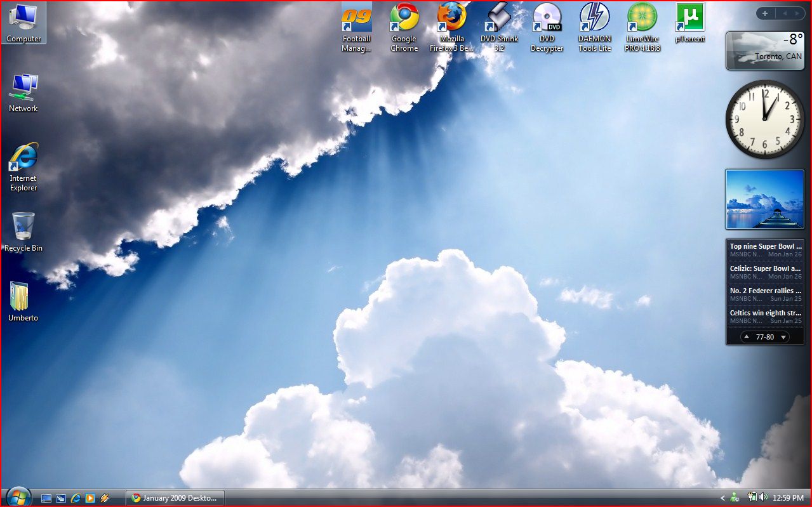812x507 pixels.
Task: Click the µTorrent desktop shortcut
Action: (x=690, y=23)
